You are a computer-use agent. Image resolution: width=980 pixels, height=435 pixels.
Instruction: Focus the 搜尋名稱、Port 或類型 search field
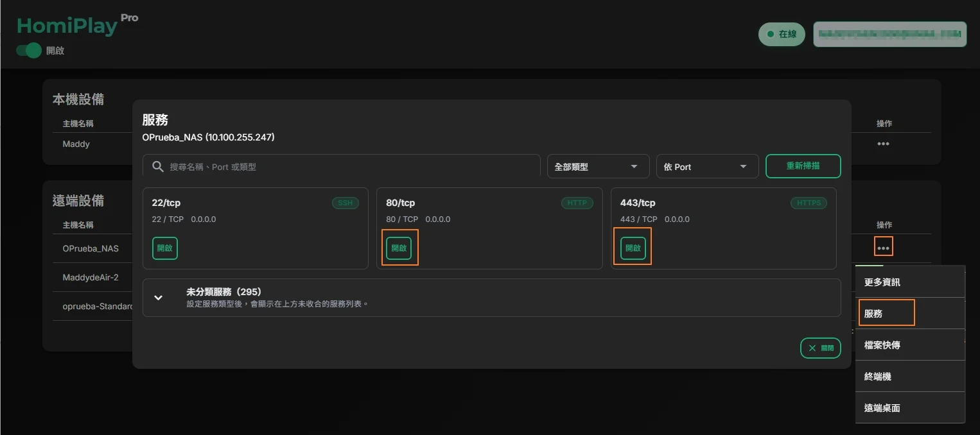click(x=341, y=167)
